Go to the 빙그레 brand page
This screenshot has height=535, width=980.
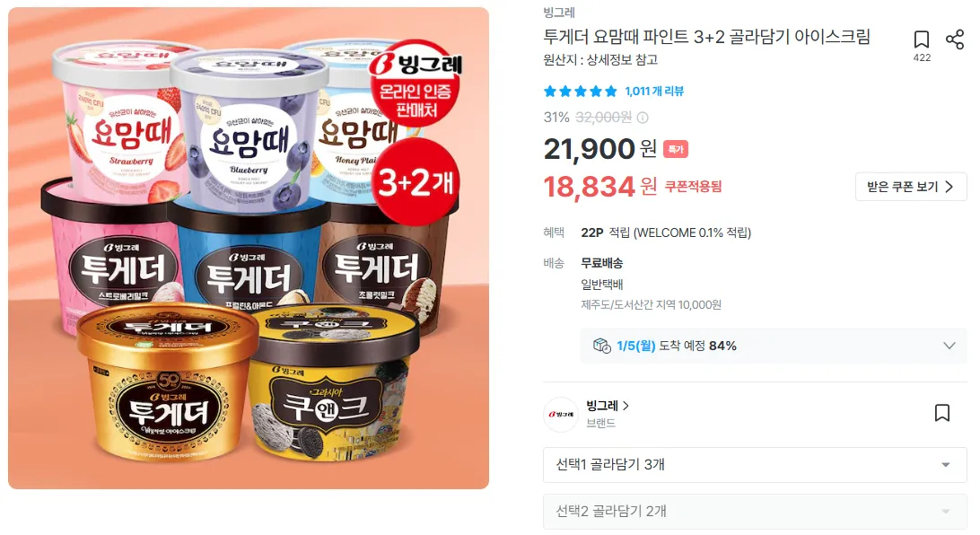(608, 406)
